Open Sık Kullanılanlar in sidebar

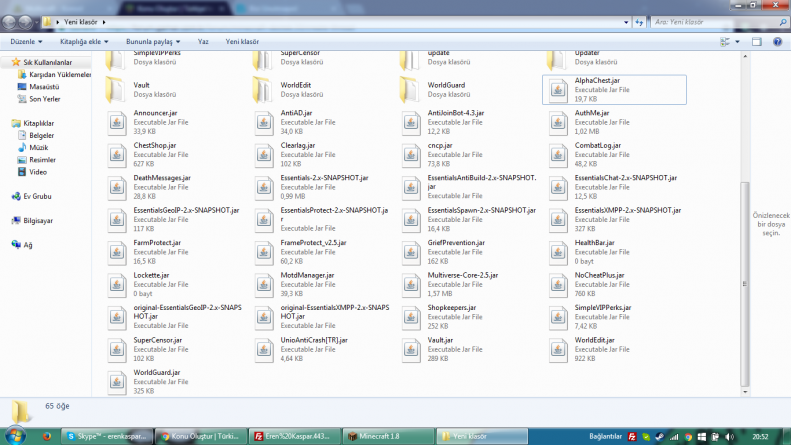point(47,63)
